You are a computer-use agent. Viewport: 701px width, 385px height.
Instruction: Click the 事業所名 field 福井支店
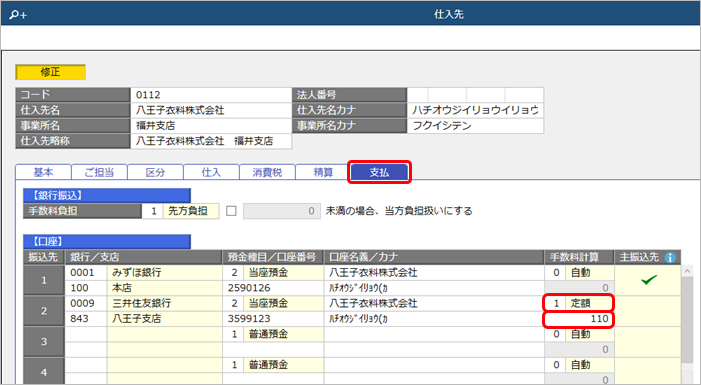[211, 126]
